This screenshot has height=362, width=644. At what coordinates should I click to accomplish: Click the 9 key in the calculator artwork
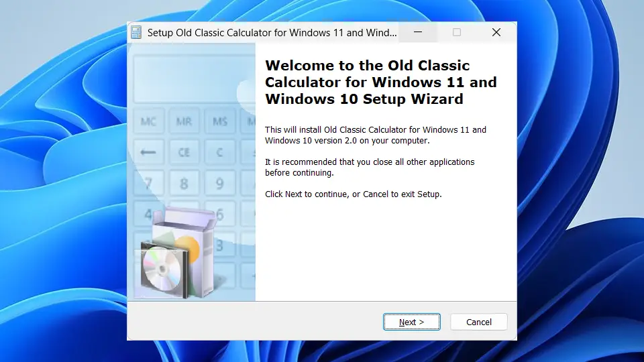click(x=220, y=183)
